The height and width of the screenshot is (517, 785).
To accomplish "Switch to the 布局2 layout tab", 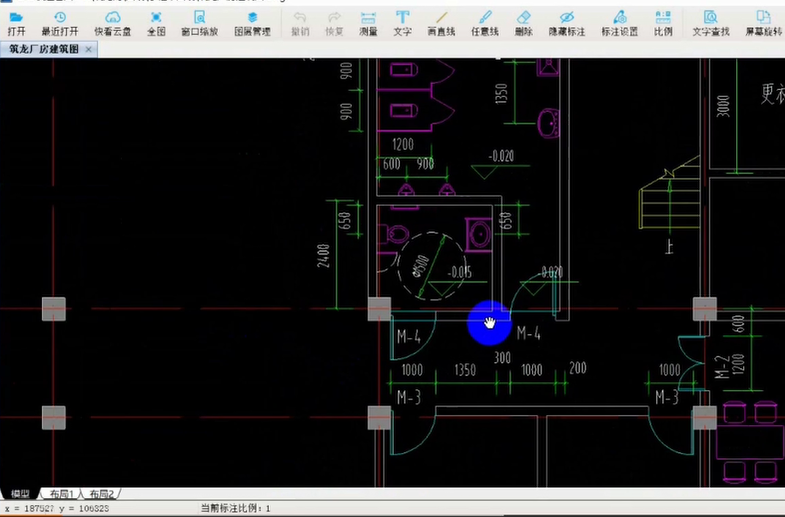I will click(102, 494).
